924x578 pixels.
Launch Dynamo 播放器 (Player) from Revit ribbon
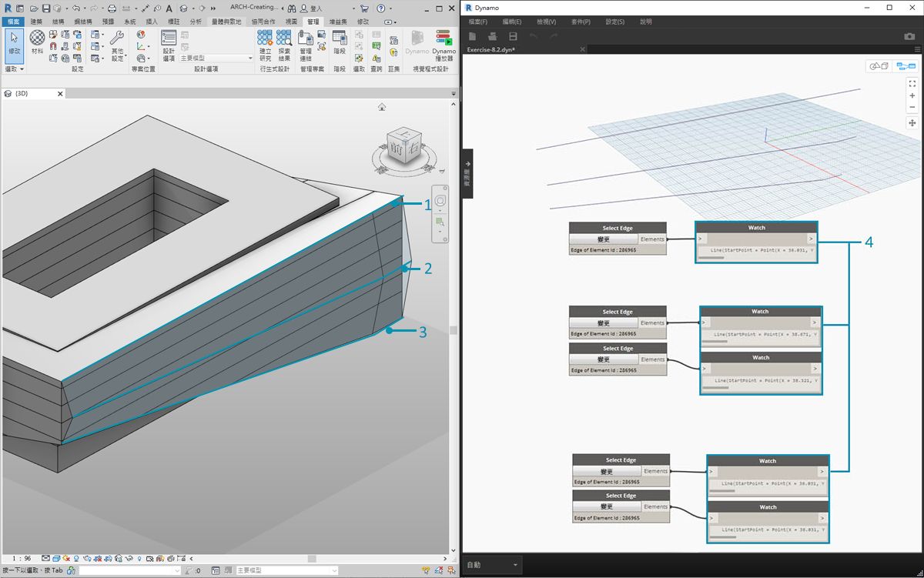(x=444, y=46)
